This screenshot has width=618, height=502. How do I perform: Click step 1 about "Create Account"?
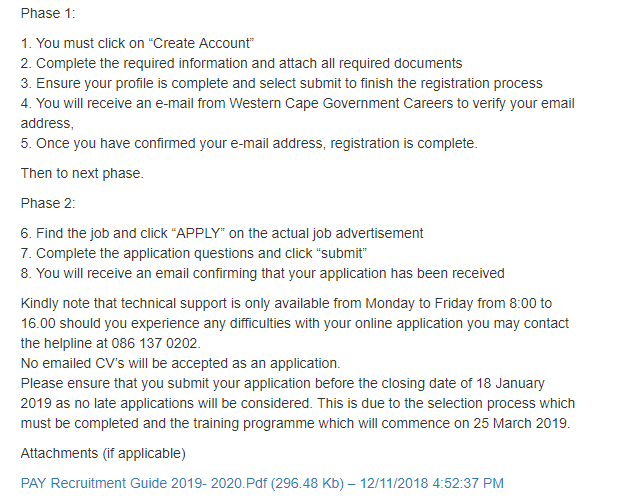138,43
